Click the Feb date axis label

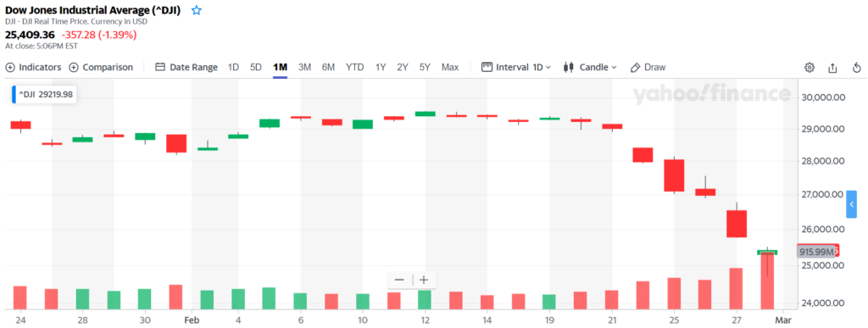pyautogui.click(x=192, y=320)
